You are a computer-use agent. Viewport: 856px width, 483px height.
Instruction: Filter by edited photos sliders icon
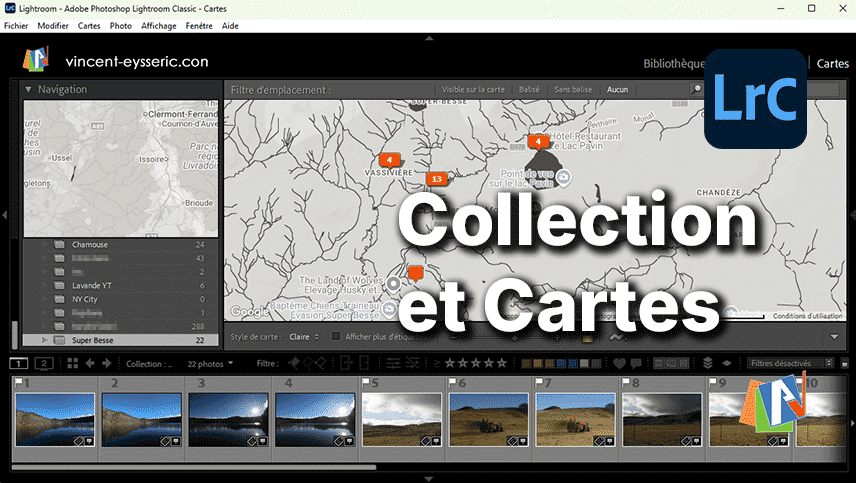393,363
